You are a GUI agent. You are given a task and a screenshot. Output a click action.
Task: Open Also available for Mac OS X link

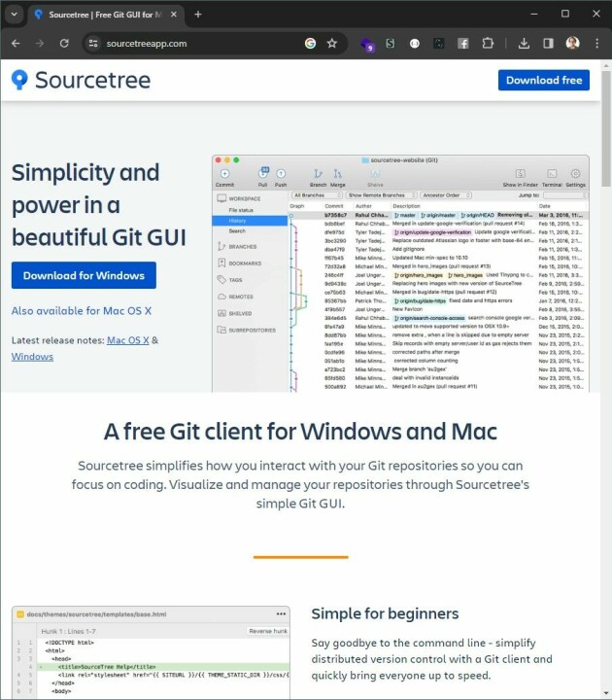click(x=82, y=311)
